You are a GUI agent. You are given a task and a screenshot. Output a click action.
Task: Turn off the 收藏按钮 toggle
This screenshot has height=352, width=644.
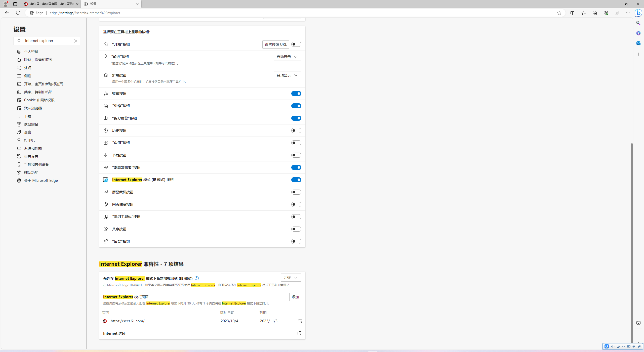point(296,94)
